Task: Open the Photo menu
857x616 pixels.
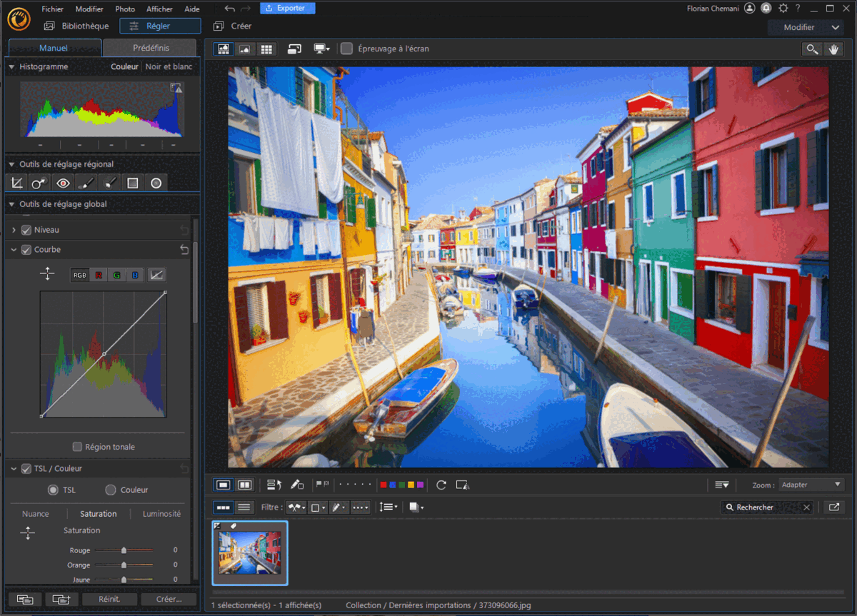Action: (x=125, y=8)
